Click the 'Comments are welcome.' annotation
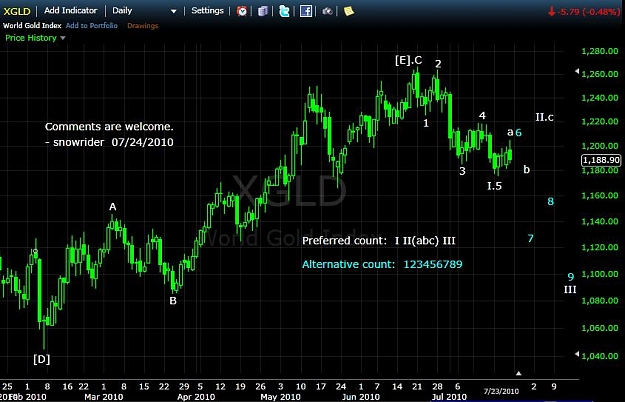 click(109, 127)
